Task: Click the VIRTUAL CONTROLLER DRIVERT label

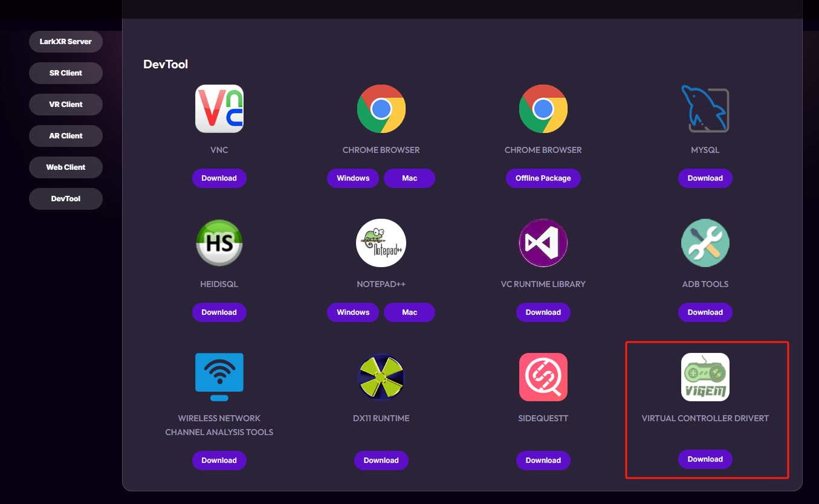Action: [x=705, y=418]
